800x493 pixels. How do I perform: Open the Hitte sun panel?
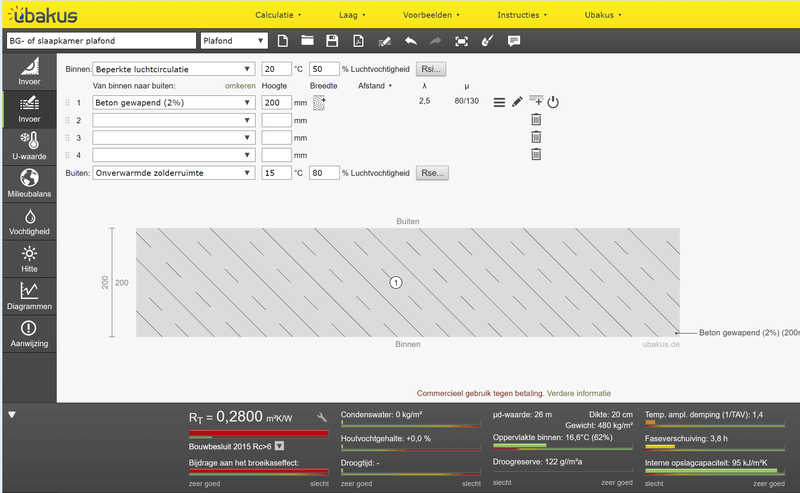(29, 259)
